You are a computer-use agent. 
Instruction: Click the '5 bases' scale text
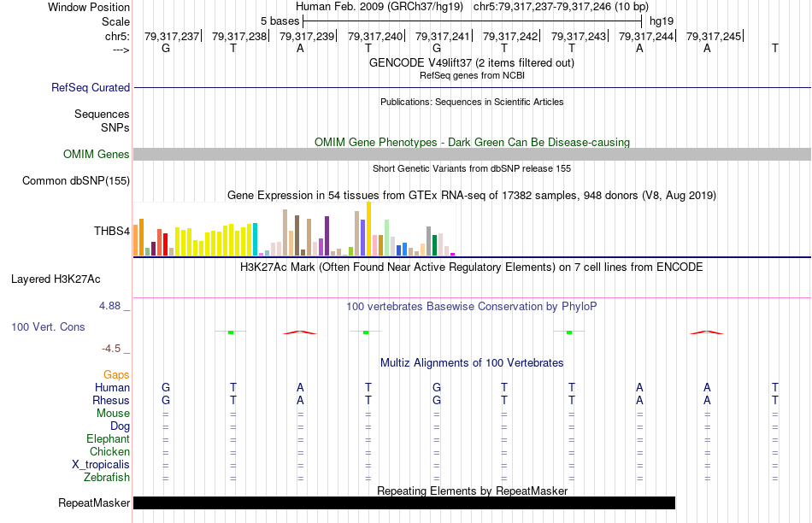[279, 21]
